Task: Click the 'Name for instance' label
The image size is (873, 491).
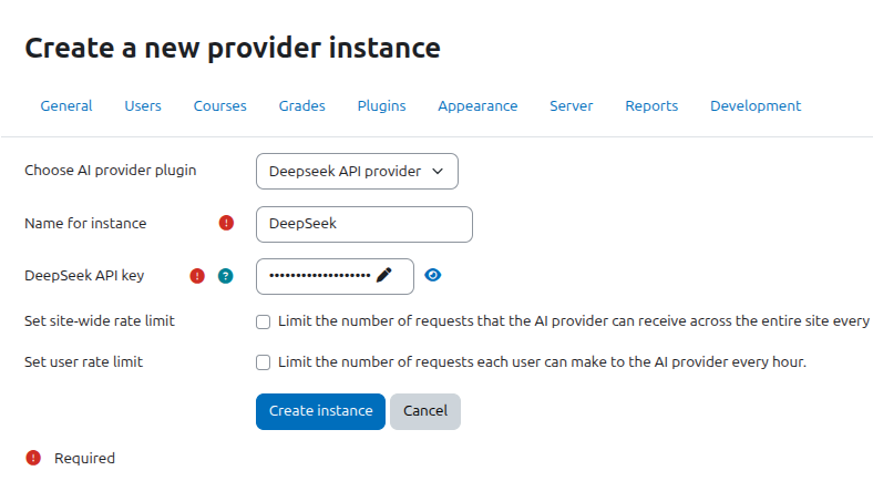Action: [x=85, y=223]
